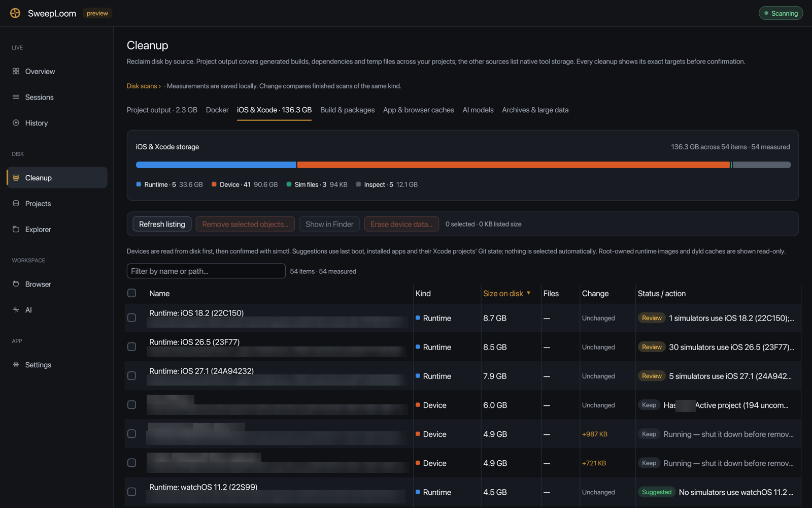Click Refresh listing button
Image resolution: width=812 pixels, height=508 pixels.
[x=162, y=224]
